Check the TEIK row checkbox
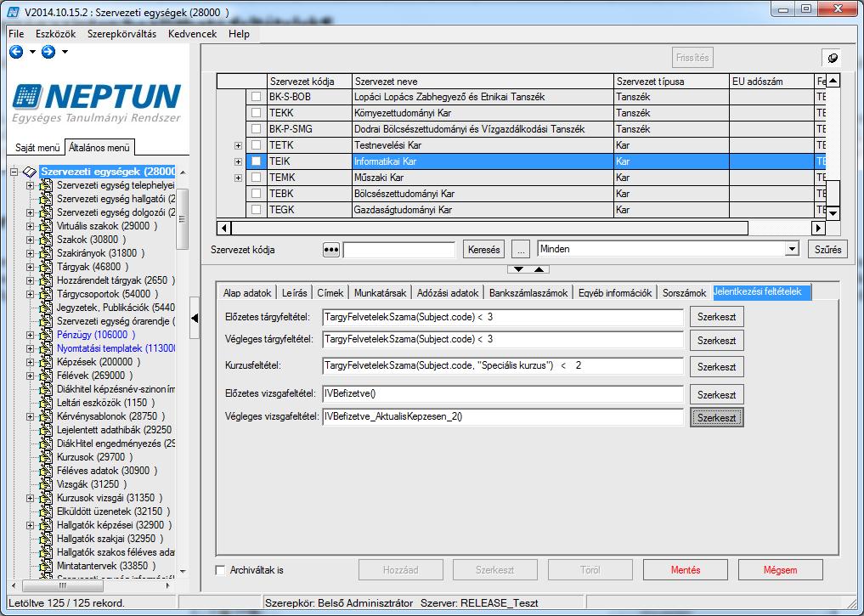The width and height of the screenshot is (864, 616). point(257,161)
